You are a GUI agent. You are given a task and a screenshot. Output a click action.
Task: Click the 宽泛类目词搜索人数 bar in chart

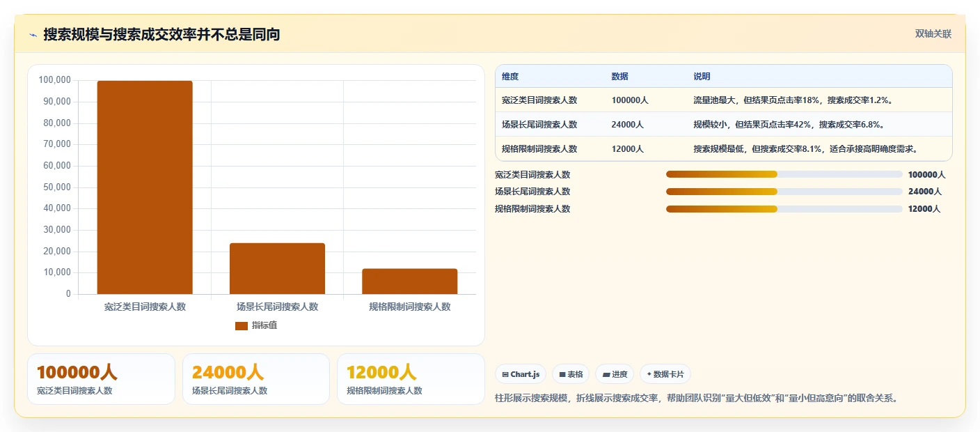tap(145, 187)
